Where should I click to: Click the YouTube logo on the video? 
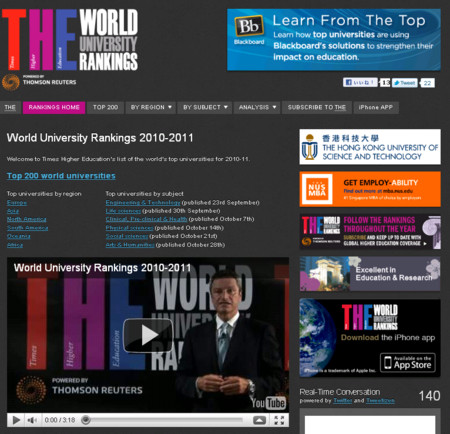tap(268, 403)
